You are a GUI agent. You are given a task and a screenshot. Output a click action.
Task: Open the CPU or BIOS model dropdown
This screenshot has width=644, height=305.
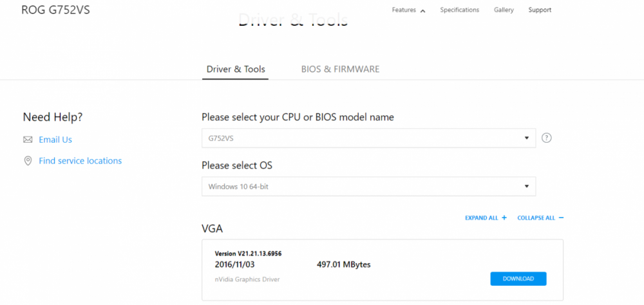368,138
